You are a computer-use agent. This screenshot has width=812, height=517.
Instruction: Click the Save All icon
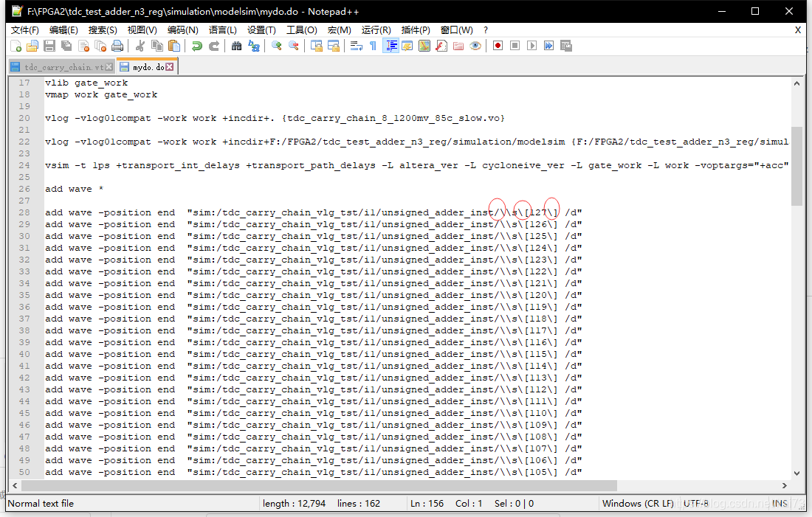pyautogui.click(x=66, y=46)
